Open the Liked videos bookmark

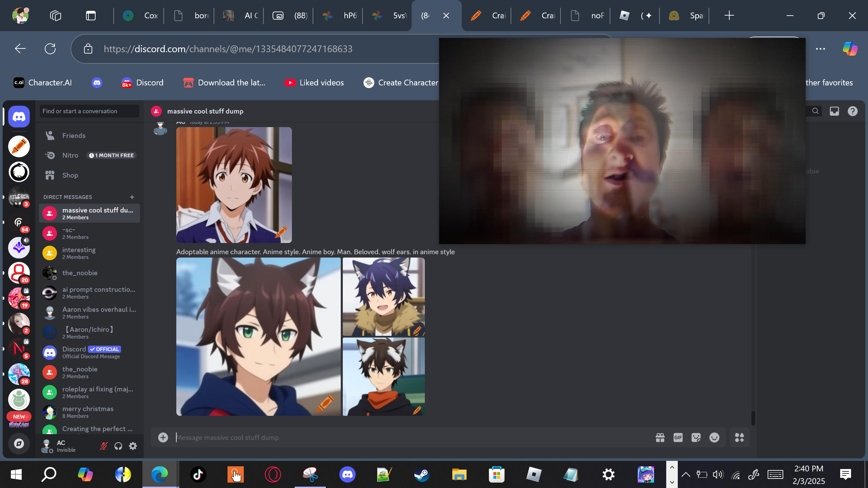coord(314,83)
